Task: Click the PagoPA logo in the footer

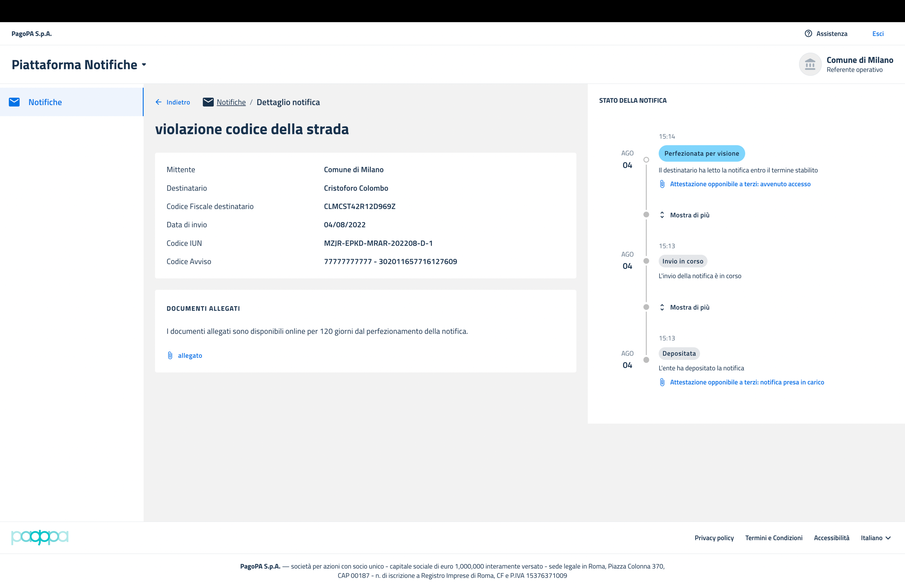Action: click(40, 537)
